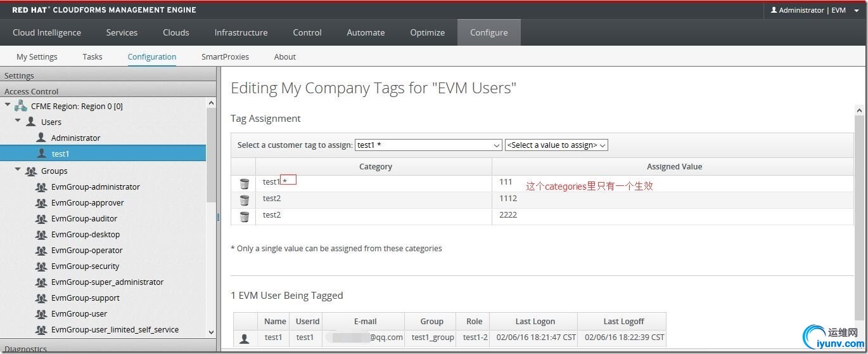The height and width of the screenshot is (354, 868).
Task: Click the test1-2 role cell
Action: [x=475, y=338]
